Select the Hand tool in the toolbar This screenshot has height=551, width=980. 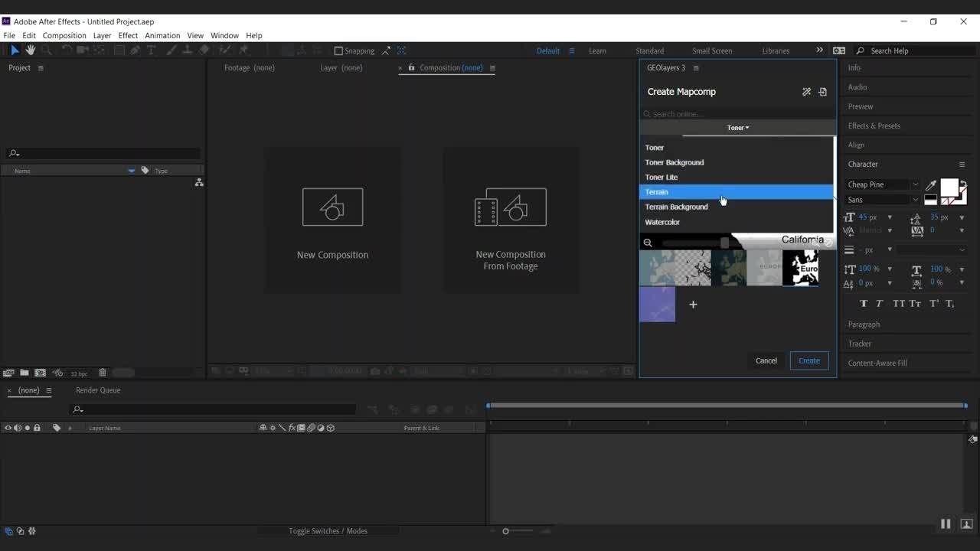[31, 51]
